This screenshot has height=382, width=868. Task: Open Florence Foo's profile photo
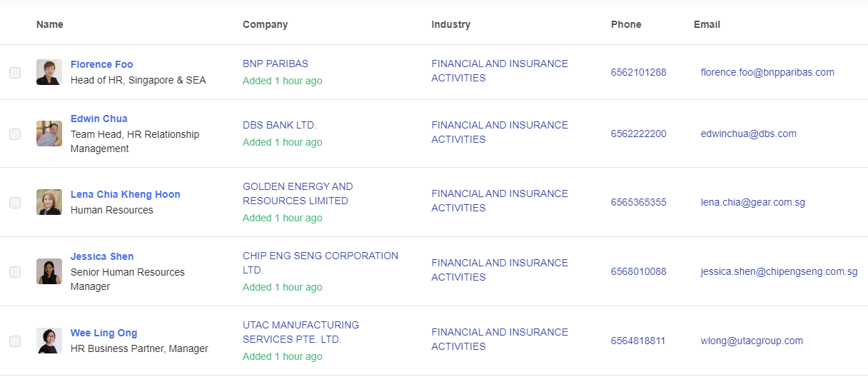[49, 72]
